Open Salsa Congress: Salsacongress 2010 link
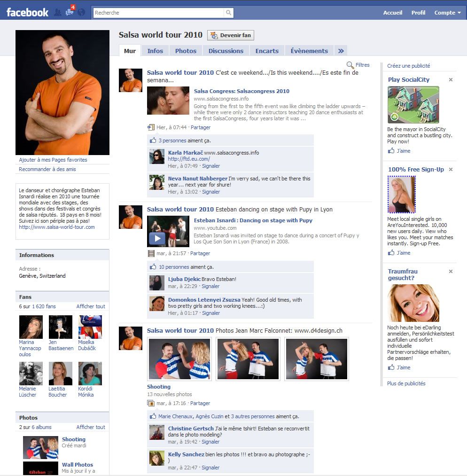The image size is (467, 476). click(x=241, y=91)
